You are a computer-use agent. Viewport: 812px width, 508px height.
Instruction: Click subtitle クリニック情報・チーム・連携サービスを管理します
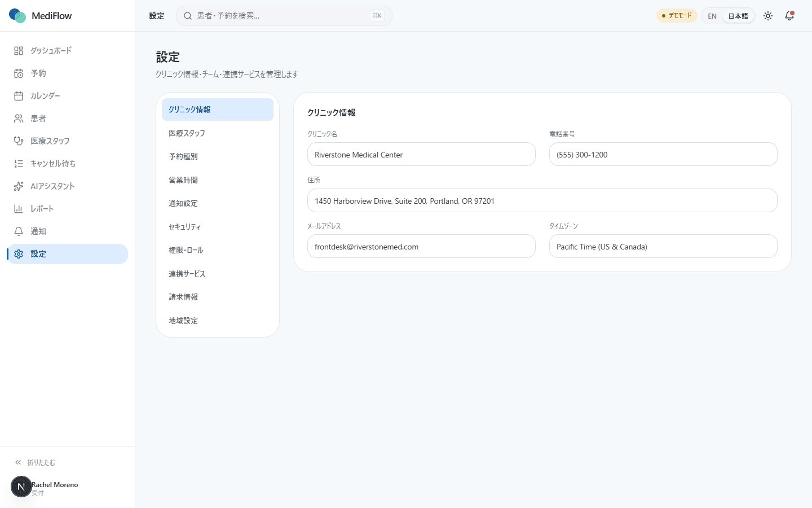tap(227, 74)
